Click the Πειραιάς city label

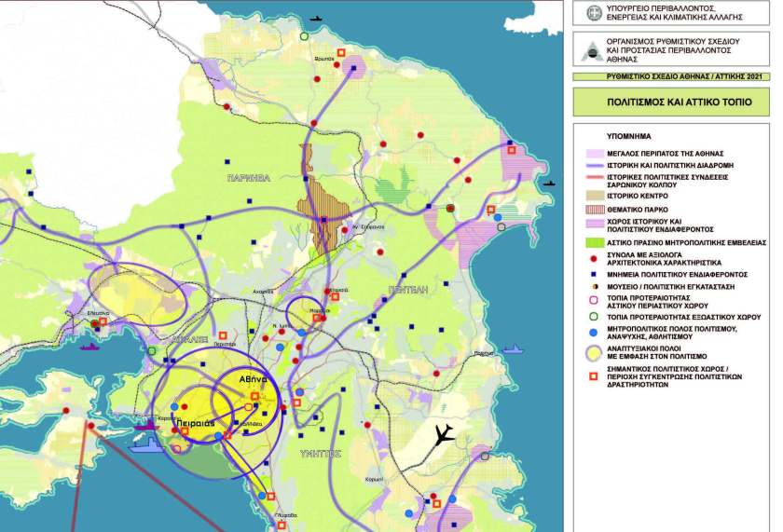click(195, 423)
